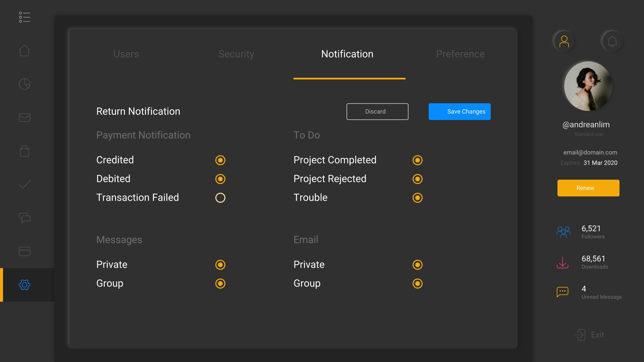Click the notification bell icon
The image size is (644, 362).
tap(612, 41)
